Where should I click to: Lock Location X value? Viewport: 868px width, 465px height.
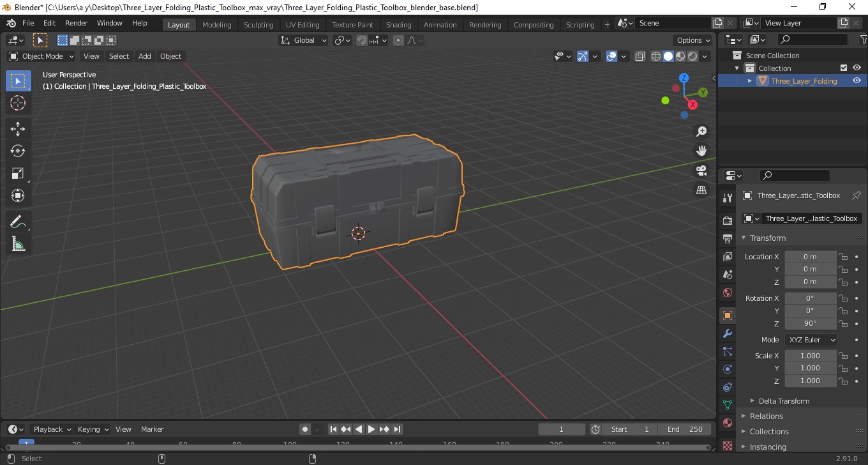[x=843, y=257]
